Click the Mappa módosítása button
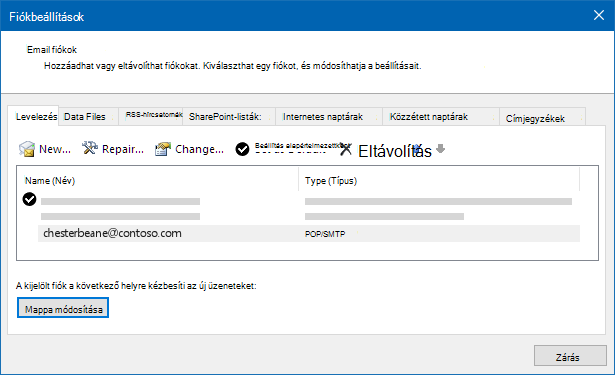615x375 pixels. [63, 308]
